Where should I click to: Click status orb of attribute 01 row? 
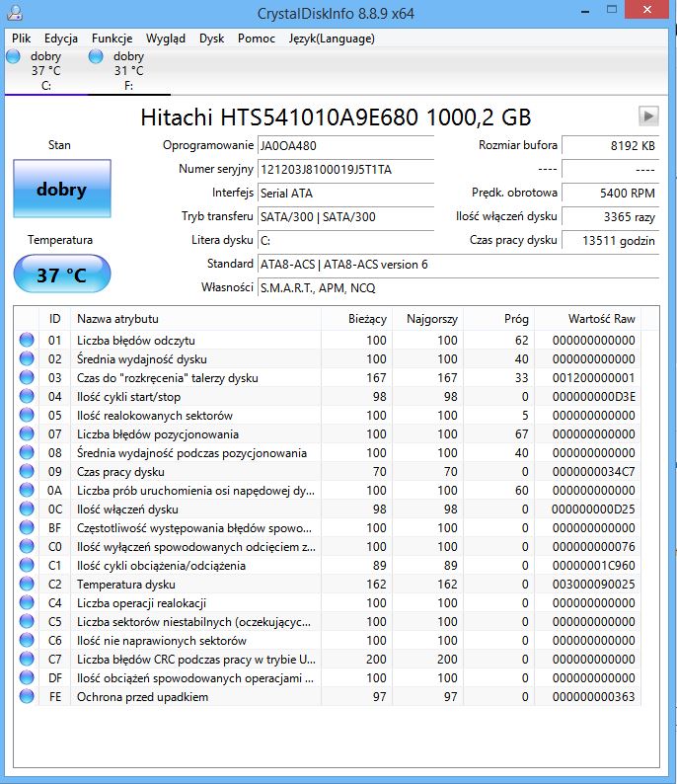tap(27, 340)
